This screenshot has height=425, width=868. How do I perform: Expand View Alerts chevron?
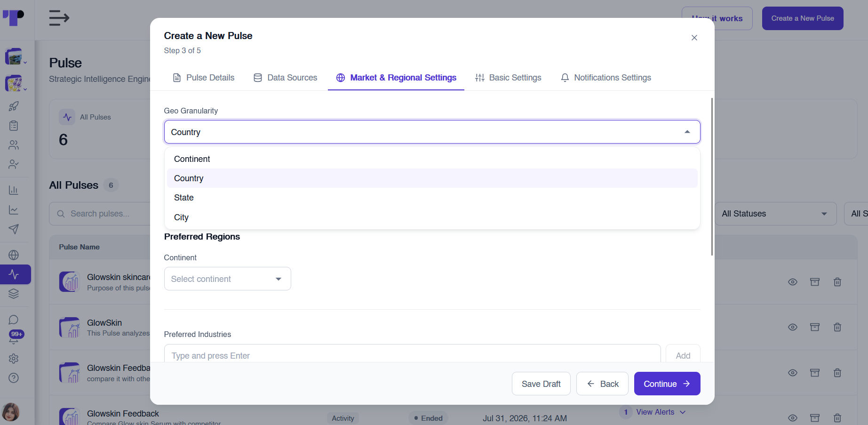point(683,412)
